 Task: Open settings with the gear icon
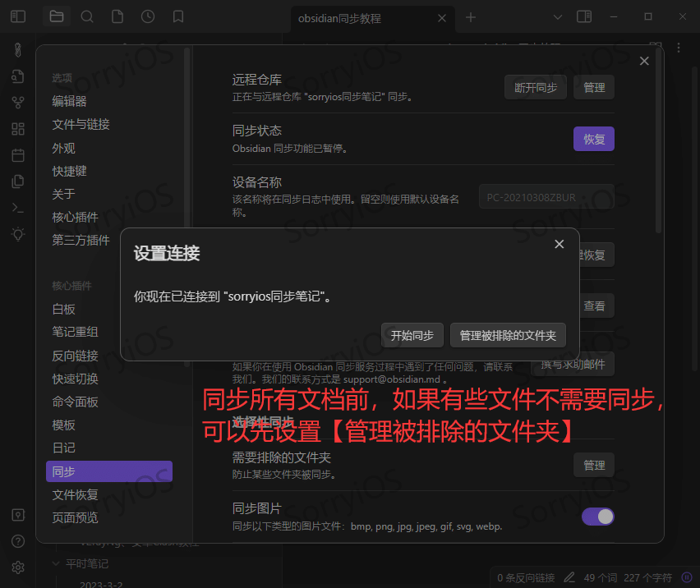point(17,567)
